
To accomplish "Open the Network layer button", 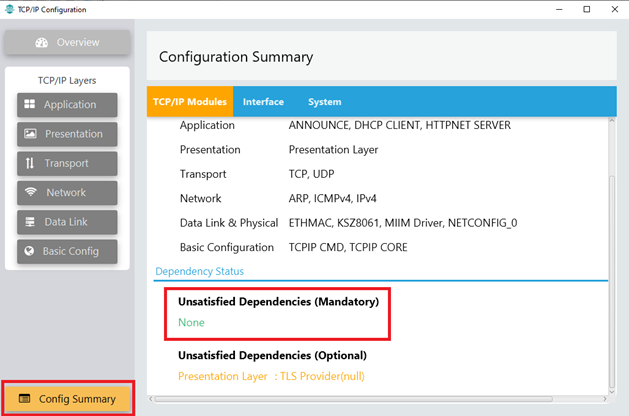I will (x=67, y=193).
